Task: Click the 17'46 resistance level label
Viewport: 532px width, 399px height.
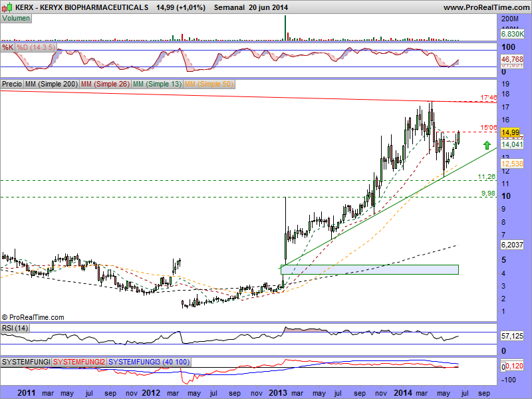Action: pos(489,98)
